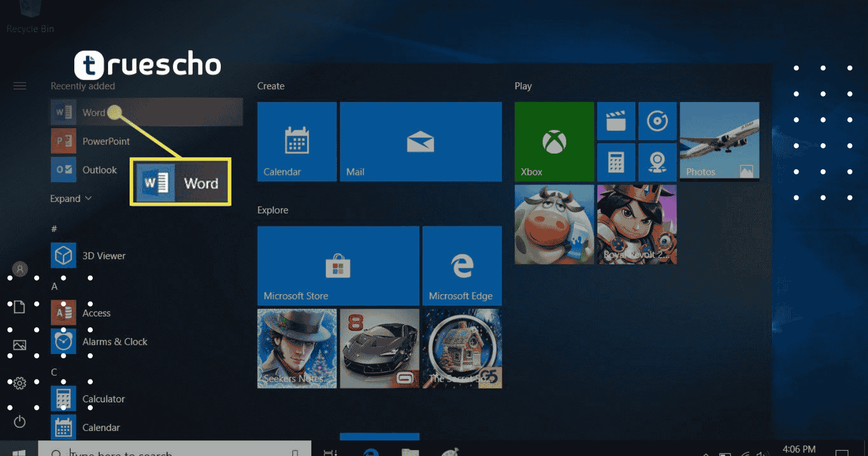
Task: Launch the Microsoft Edge tile
Action: tap(462, 266)
